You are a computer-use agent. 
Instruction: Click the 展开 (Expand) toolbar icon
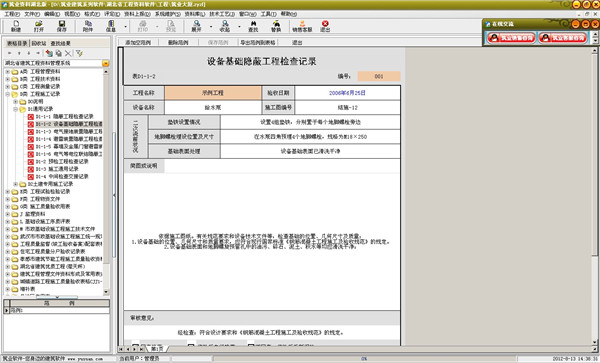pos(196,26)
